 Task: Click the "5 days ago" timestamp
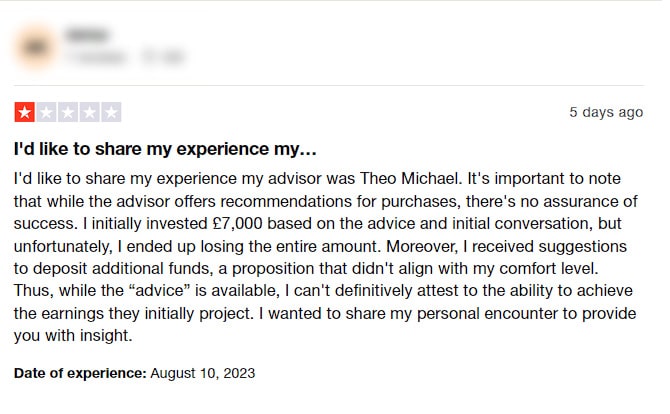click(606, 112)
